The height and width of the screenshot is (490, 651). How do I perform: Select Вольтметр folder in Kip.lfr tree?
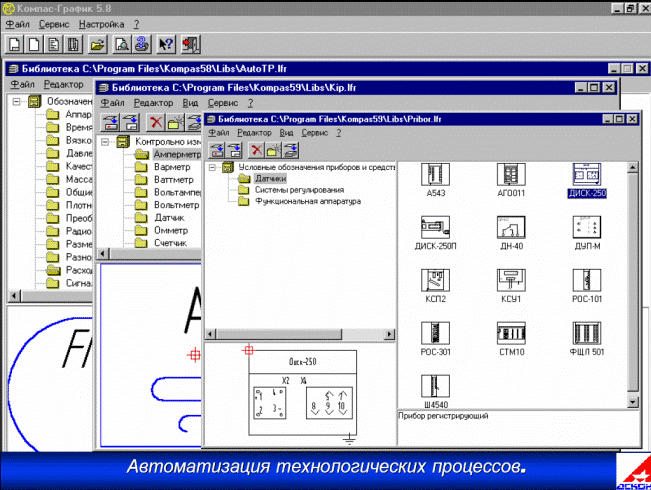[x=176, y=205]
